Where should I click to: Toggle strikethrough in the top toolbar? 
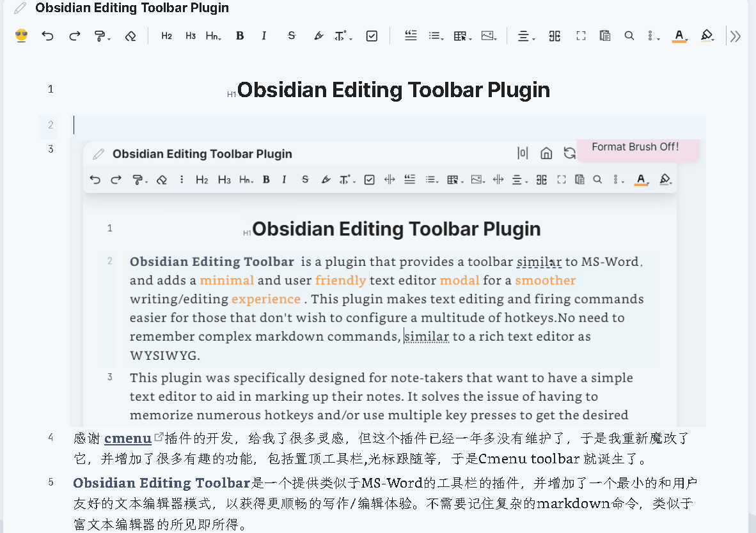(x=291, y=36)
